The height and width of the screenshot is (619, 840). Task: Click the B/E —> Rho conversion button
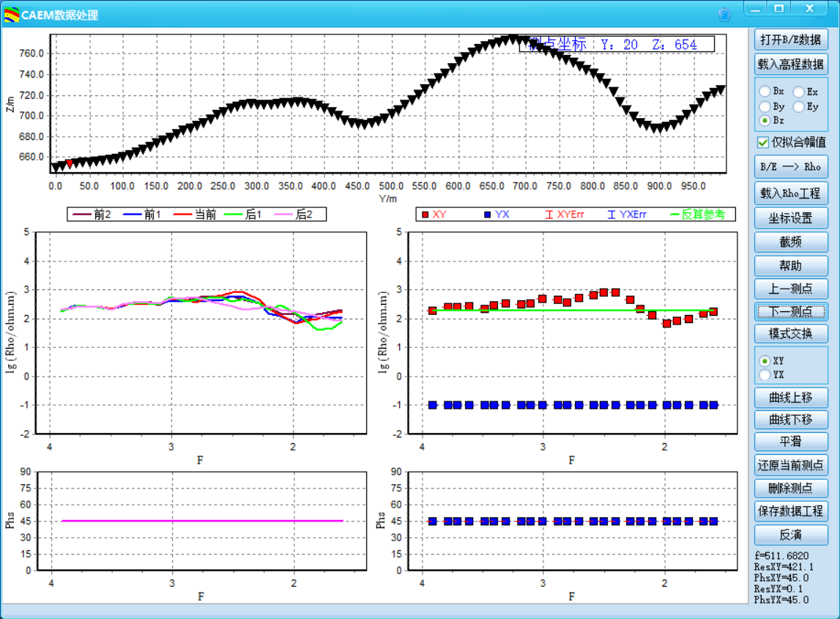tap(791, 166)
